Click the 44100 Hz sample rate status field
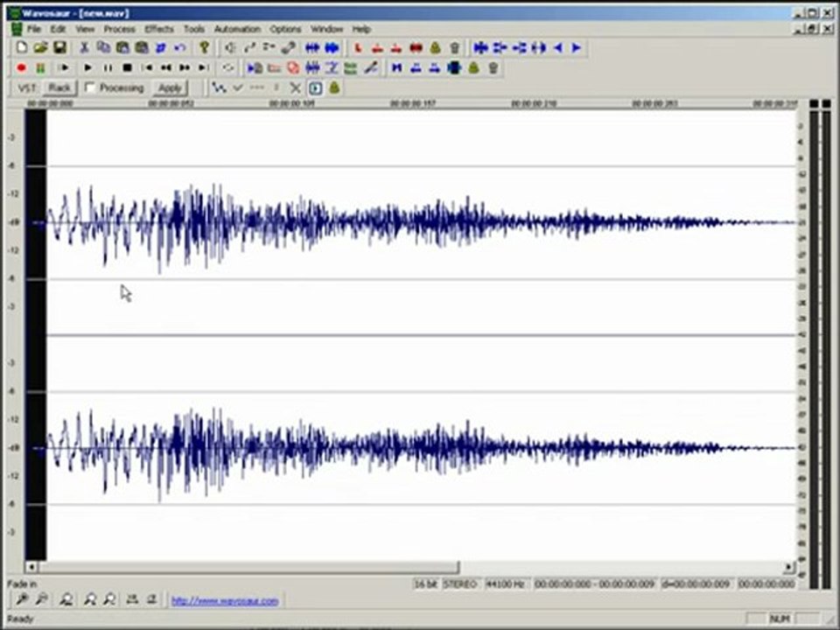 (x=506, y=584)
